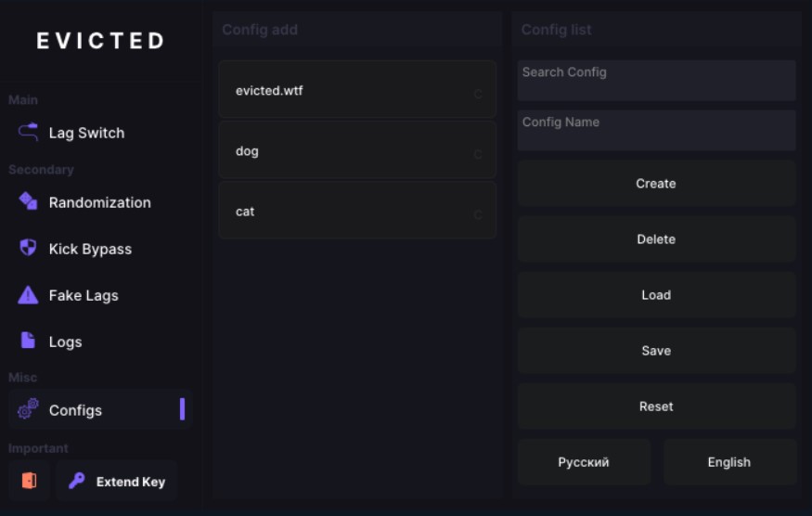Select the evicted.wtf config entry
Screen dimensions: 812x516
357,89
